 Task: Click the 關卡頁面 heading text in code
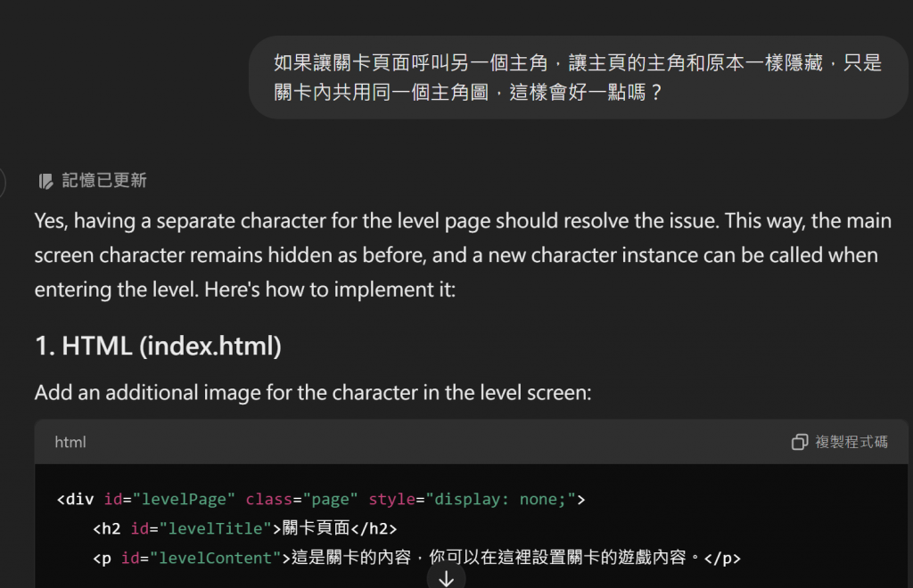[x=317, y=528]
